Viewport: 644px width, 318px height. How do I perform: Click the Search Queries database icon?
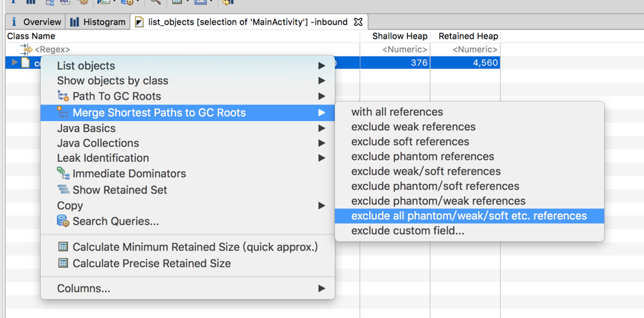coord(63,221)
